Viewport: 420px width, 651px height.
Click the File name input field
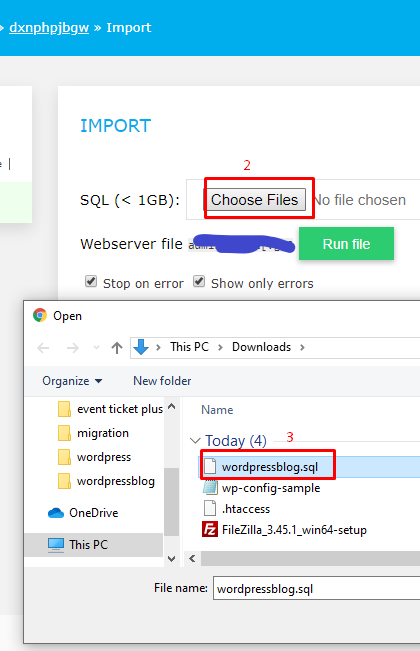coord(316,588)
